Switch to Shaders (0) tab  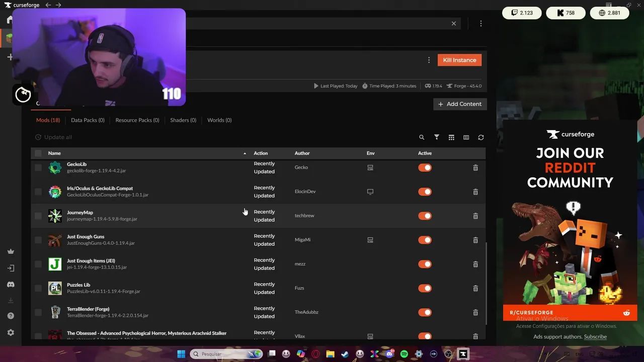pyautogui.click(x=183, y=120)
